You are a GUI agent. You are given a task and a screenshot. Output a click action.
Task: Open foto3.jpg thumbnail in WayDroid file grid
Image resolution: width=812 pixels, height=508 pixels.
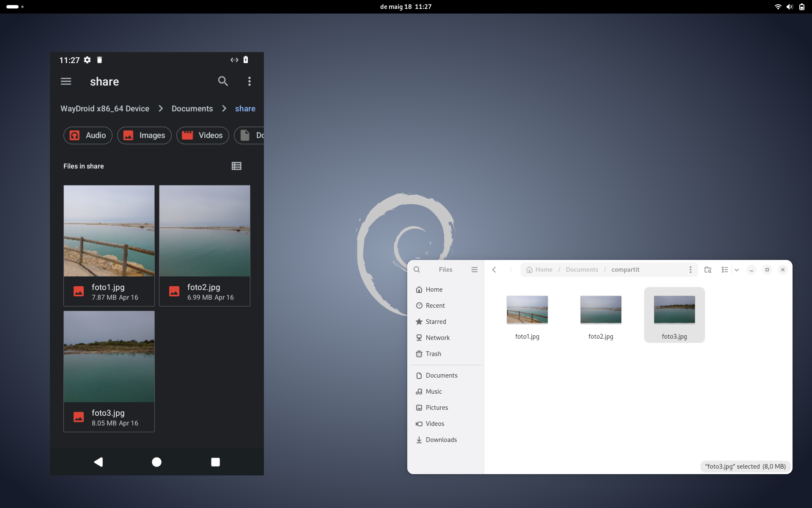point(109,356)
